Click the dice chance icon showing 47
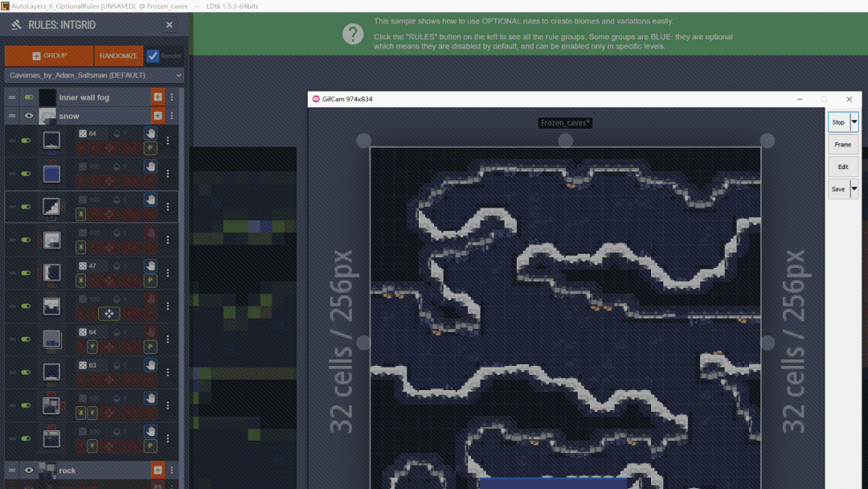Image resolution: width=868 pixels, height=489 pixels. (83, 266)
